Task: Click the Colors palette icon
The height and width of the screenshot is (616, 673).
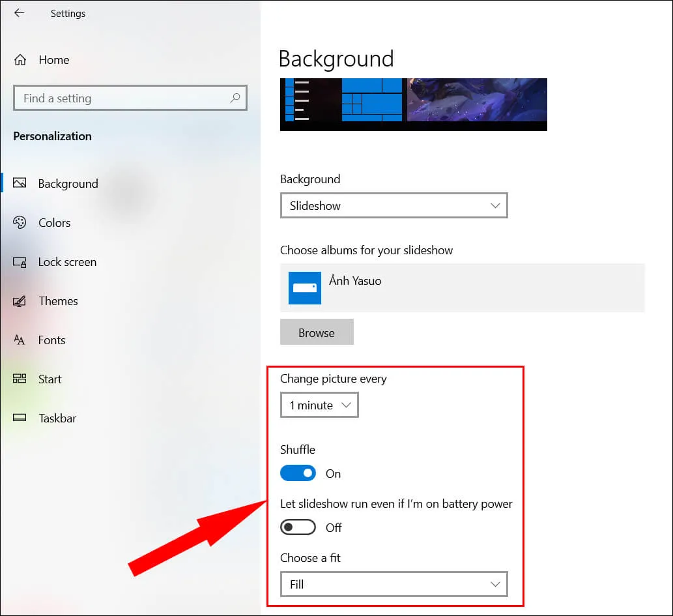Action: click(20, 223)
